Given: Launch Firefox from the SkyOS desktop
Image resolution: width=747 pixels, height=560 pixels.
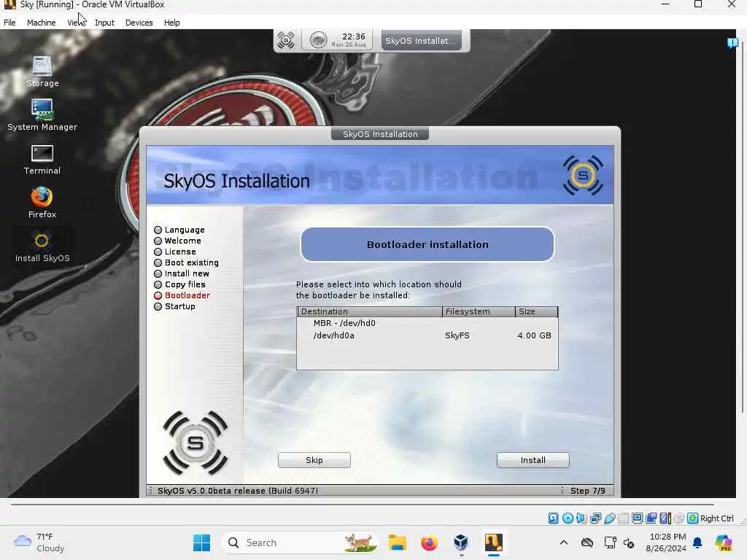Looking at the screenshot, I should tap(42, 203).
